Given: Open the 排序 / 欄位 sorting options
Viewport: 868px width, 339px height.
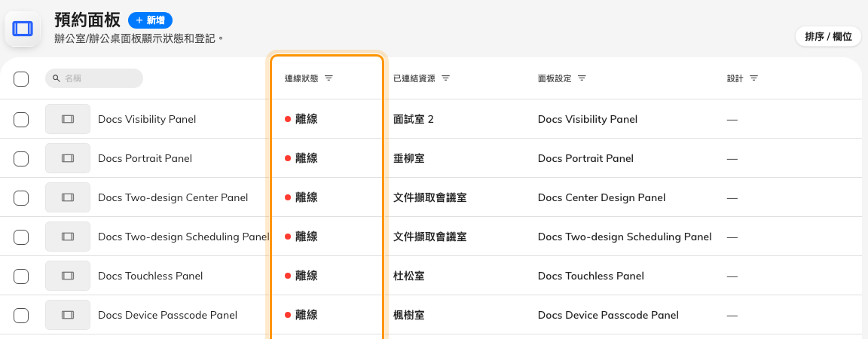Looking at the screenshot, I should click(x=828, y=37).
